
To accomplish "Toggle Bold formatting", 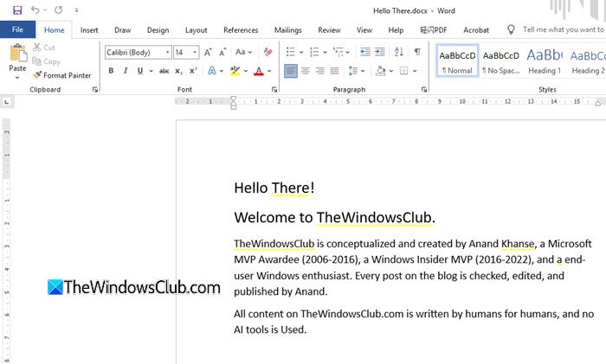I will pos(111,71).
